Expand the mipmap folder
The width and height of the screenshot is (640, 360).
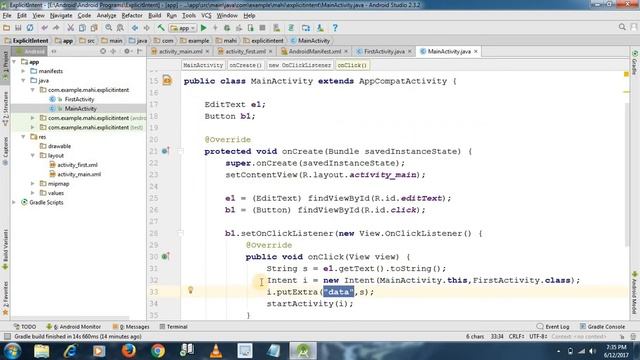click(33, 184)
